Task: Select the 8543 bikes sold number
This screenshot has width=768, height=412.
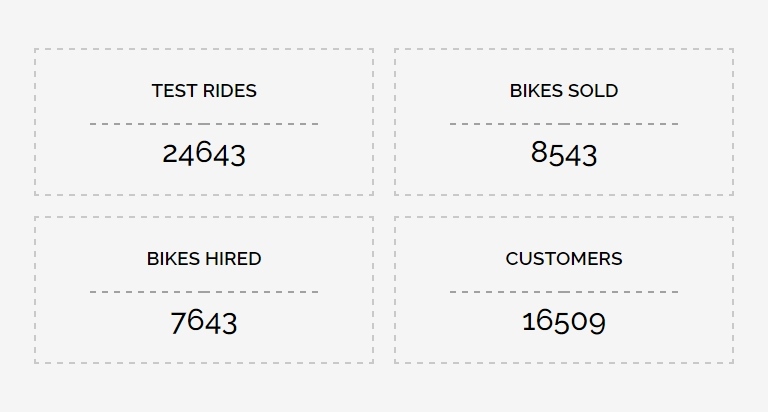Action: (x=564, y=153)
